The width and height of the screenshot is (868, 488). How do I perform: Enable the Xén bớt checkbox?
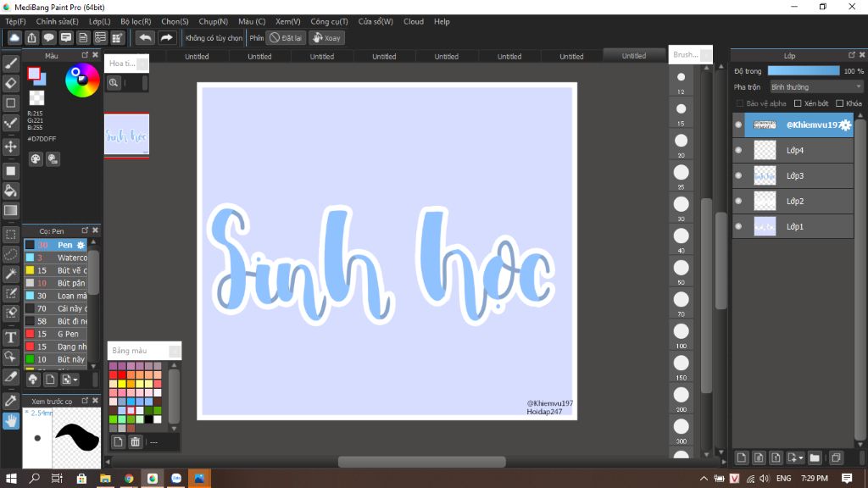click(798, 103)
